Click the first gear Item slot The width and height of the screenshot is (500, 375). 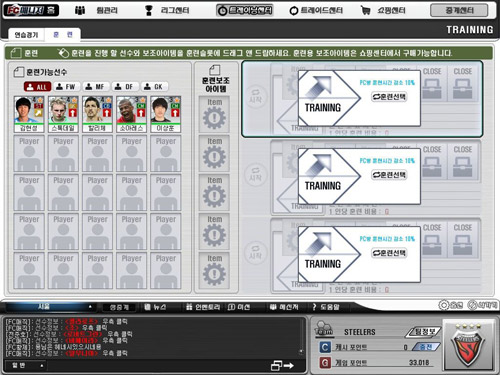pos(214,114)
